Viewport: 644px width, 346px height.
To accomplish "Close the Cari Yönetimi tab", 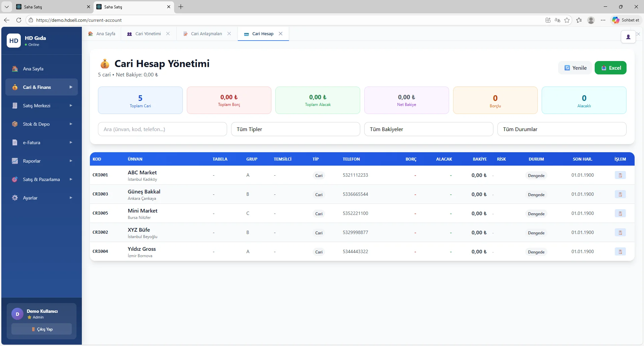I will click(x=168, y=34).
